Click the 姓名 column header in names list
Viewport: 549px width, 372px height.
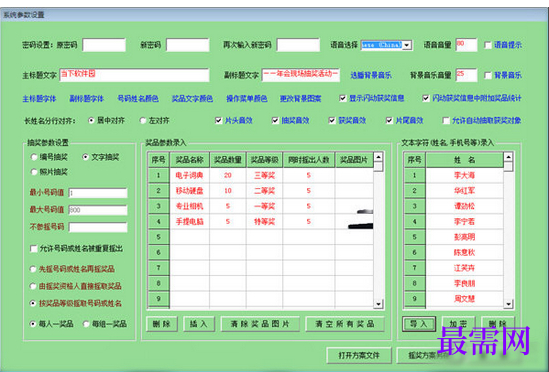tap(465, 160)
